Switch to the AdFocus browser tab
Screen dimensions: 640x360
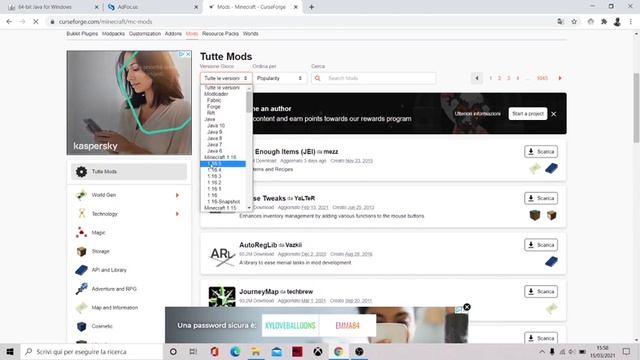(x=151, y=7)
